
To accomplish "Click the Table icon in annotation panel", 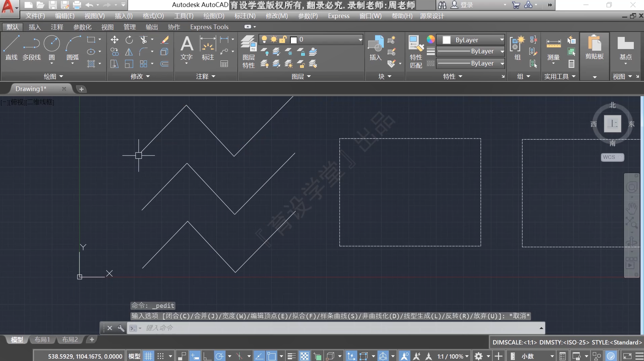I will click(x=224, y=64).
